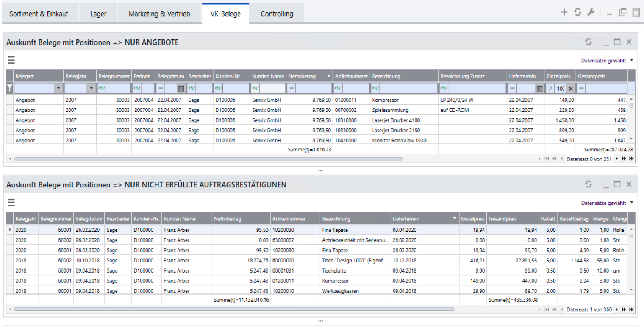Screen dimensions: 644x326
Task: Expand the first 2020 row indicator arrow
Action: 10,230
